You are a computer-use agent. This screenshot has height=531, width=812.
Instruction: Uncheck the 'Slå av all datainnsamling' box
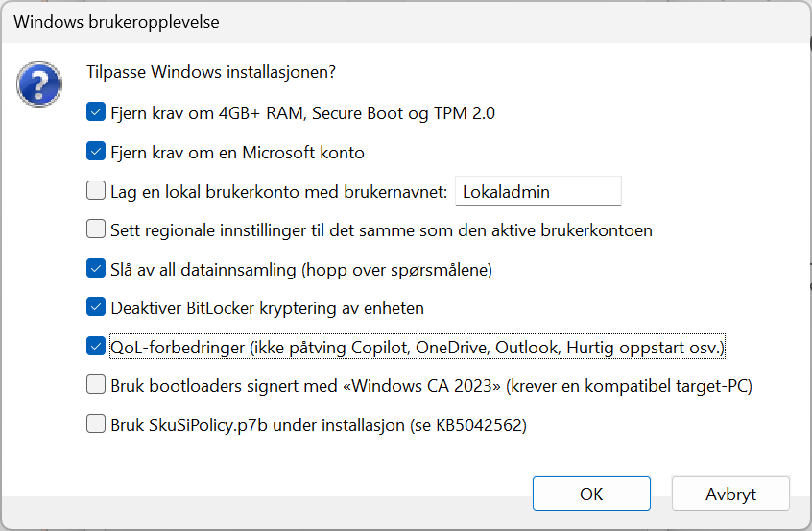tap(96, 268)
